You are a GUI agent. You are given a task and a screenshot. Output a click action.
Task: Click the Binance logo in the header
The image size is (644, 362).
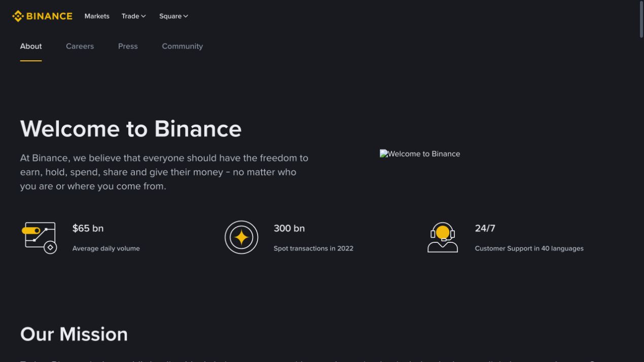[42, 16]
